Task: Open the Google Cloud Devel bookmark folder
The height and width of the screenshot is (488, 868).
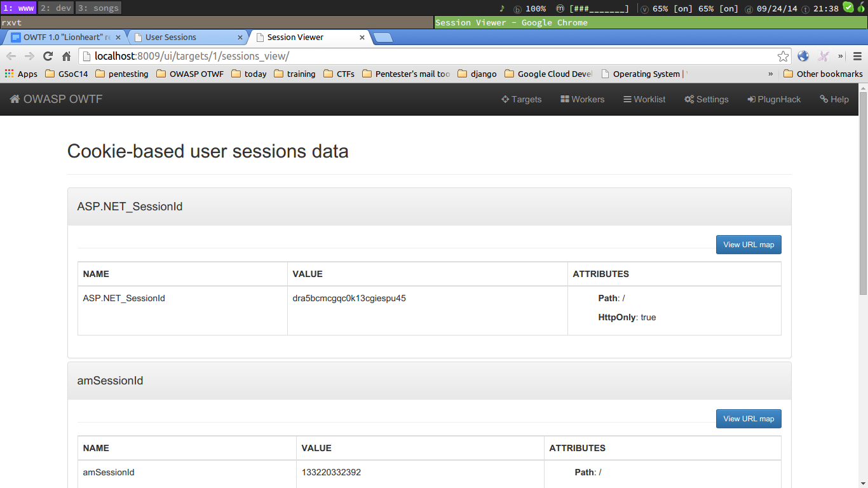Action: click(548, 74)
